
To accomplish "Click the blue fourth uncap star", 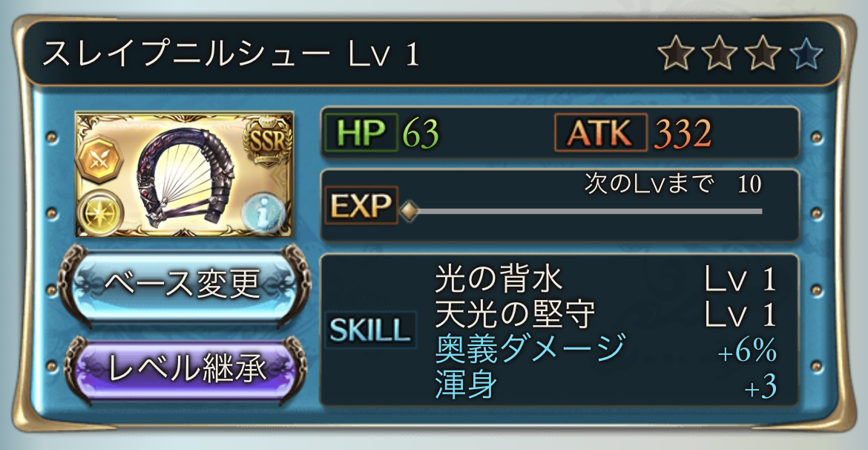I will [806, 54].
